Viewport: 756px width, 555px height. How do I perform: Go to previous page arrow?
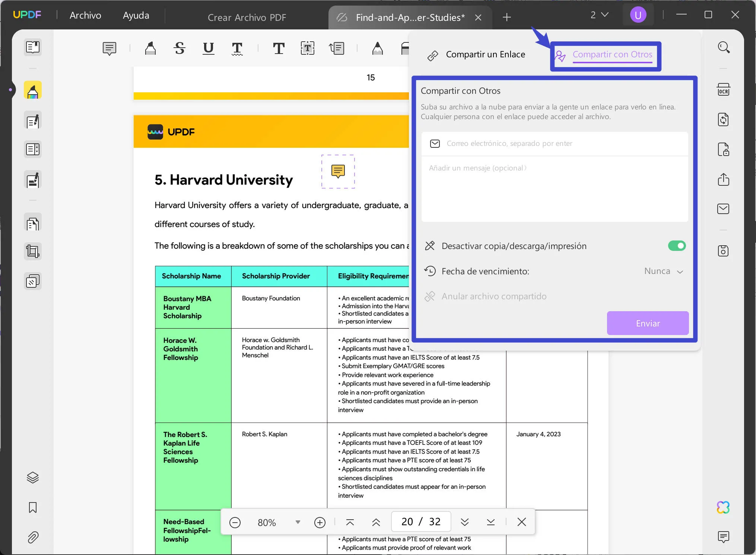point(376,522)
